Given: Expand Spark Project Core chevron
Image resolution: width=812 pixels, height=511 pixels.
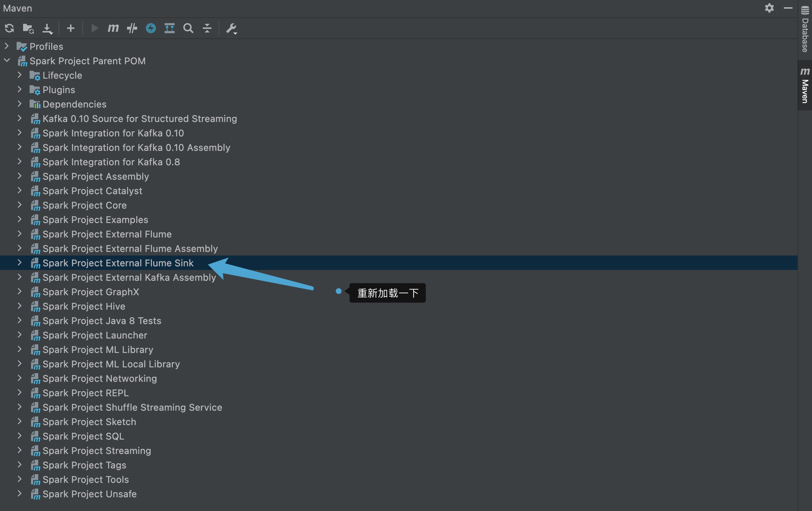Looking at the screenshot, I should 19,205.
